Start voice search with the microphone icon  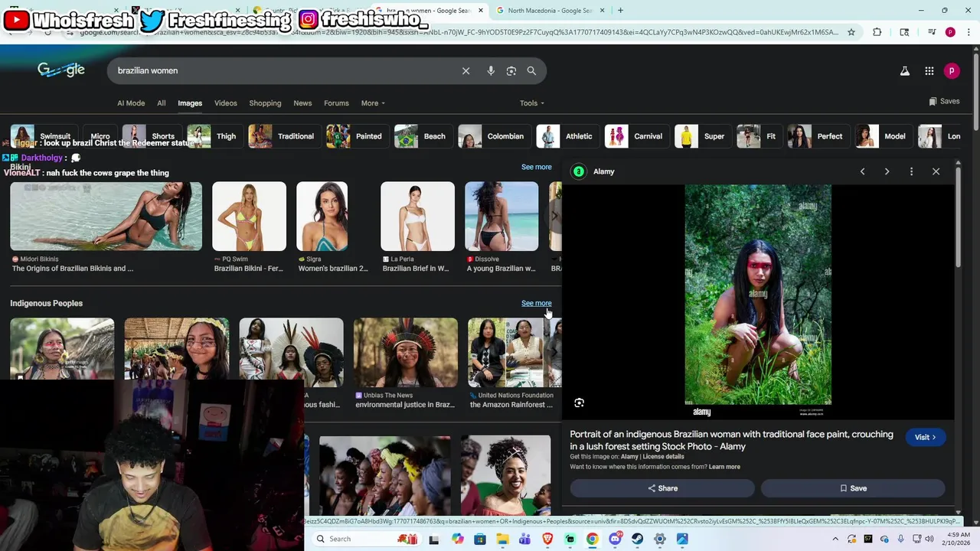(491, 70)
